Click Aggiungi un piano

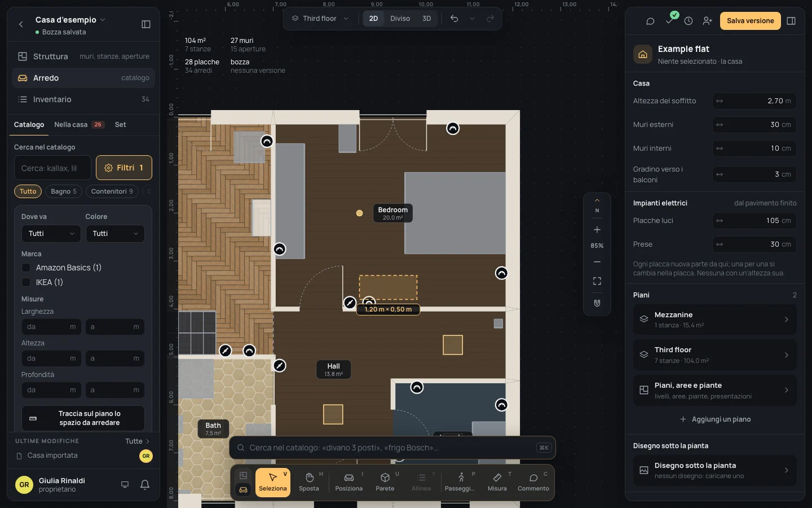point(715,419)
